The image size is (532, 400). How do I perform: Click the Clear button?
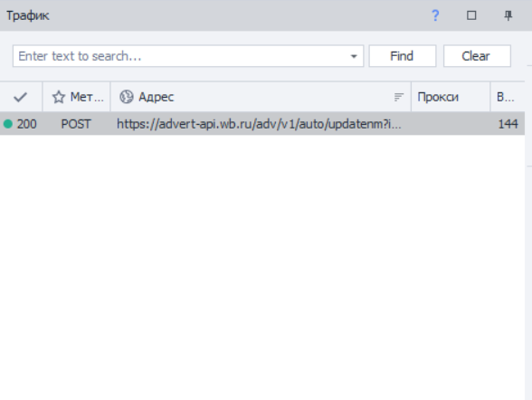coord(477,56)
